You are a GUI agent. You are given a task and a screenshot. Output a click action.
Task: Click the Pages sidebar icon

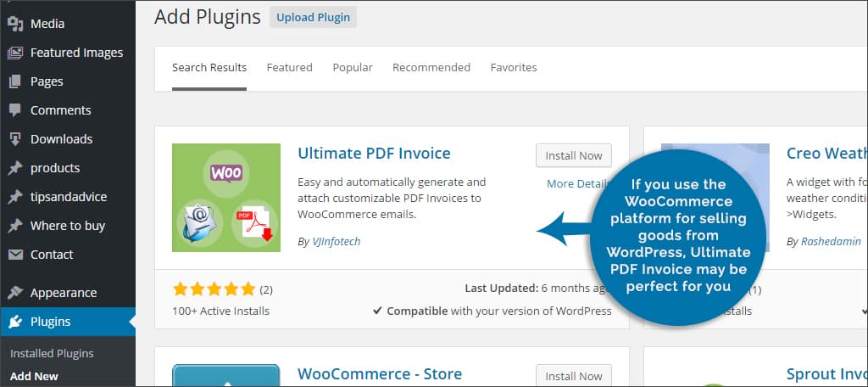[x=15, y=81]
